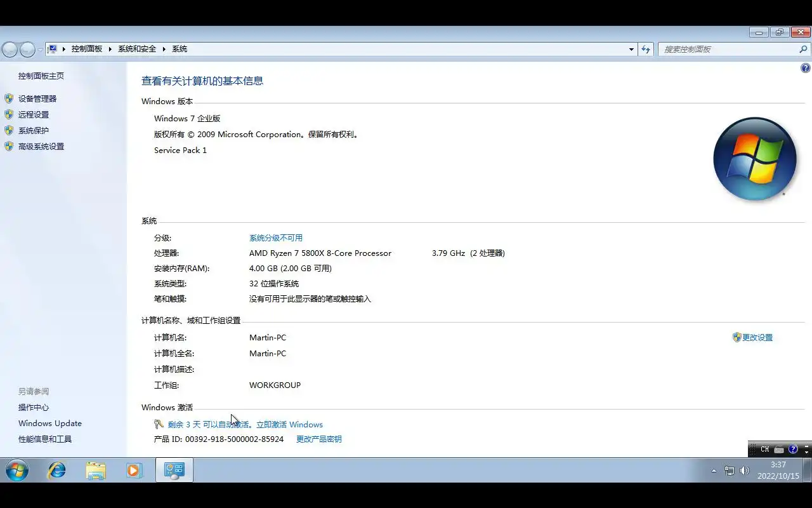Expand arrow after 控制面板 breadcrumb
This screenshot has height=508, width=812.
pos(110,49)
